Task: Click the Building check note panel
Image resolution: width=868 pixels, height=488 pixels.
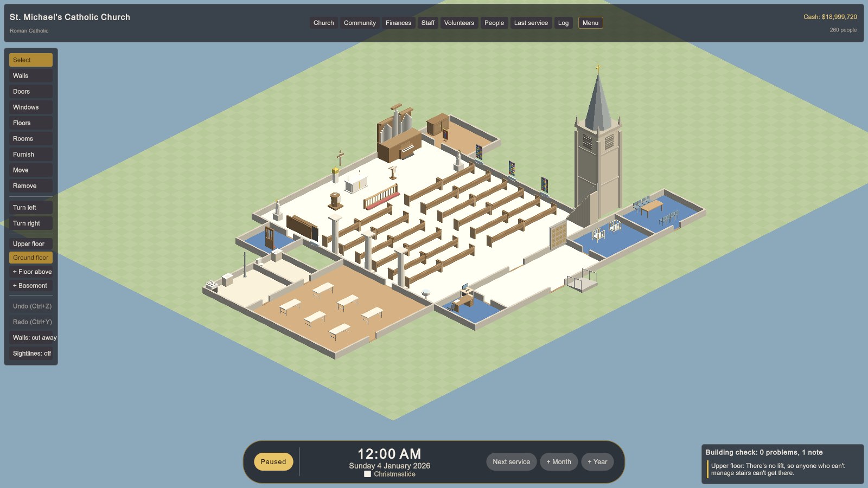Action: (782, 464)
